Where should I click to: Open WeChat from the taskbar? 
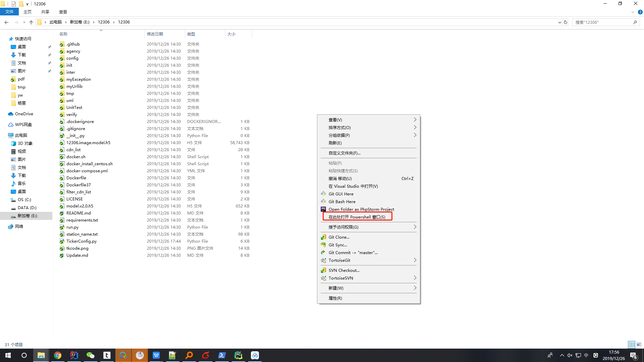pos(91,355)
